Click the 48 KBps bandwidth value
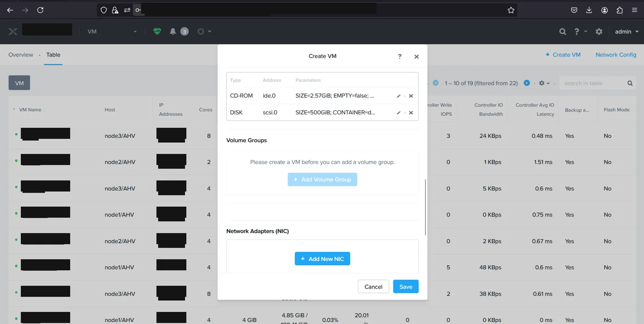Screen dimensions: 644x324 click(x=490, y=267)
